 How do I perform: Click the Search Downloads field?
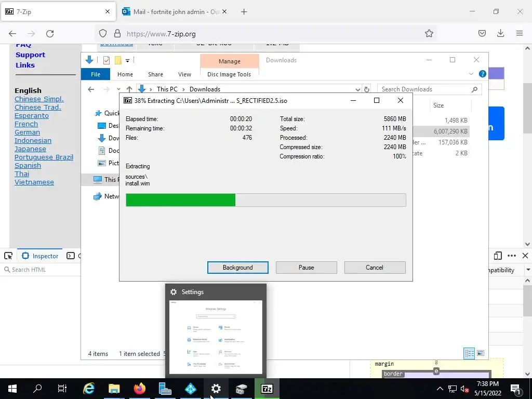[429, 89]
